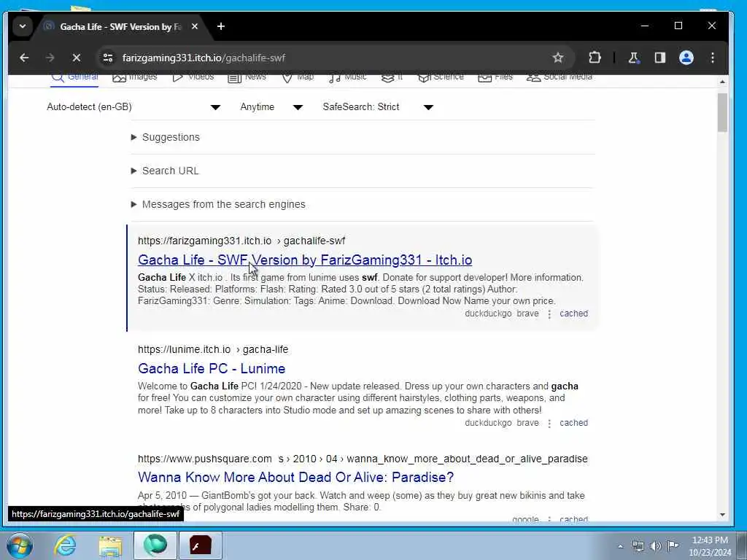
Task: Expand the Suggestions section
Action: (x=166, y=137)
